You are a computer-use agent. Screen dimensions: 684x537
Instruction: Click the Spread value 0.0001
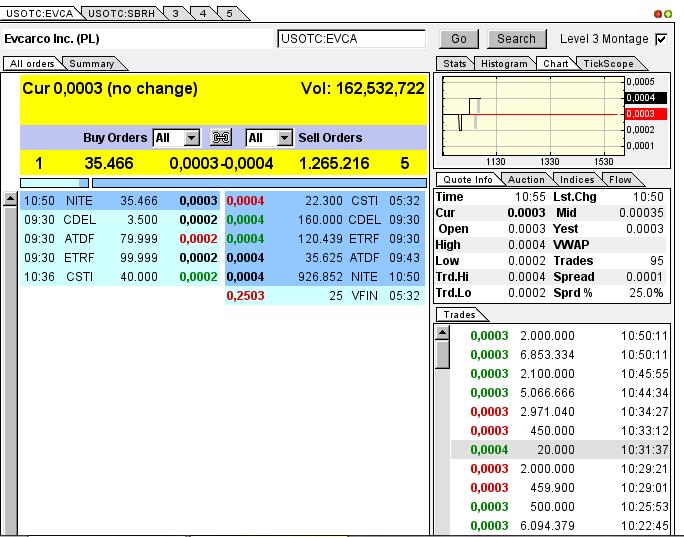[x=644, y=277]
